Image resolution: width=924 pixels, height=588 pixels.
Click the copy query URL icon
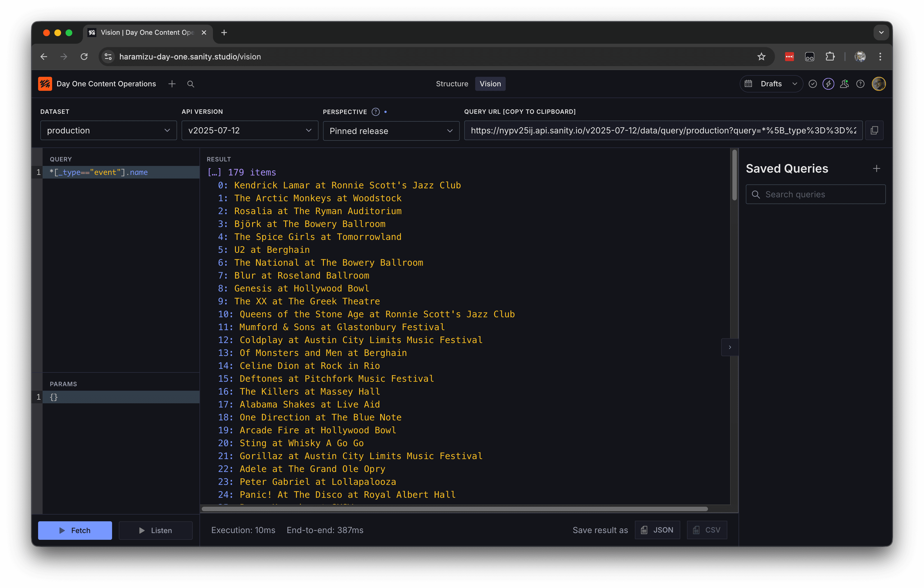874,131
